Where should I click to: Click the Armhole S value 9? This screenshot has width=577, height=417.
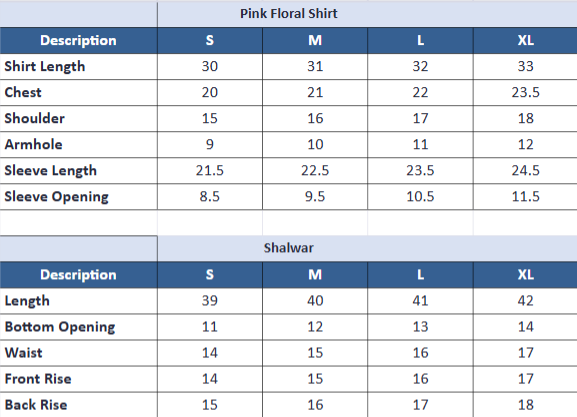point(210,145)
